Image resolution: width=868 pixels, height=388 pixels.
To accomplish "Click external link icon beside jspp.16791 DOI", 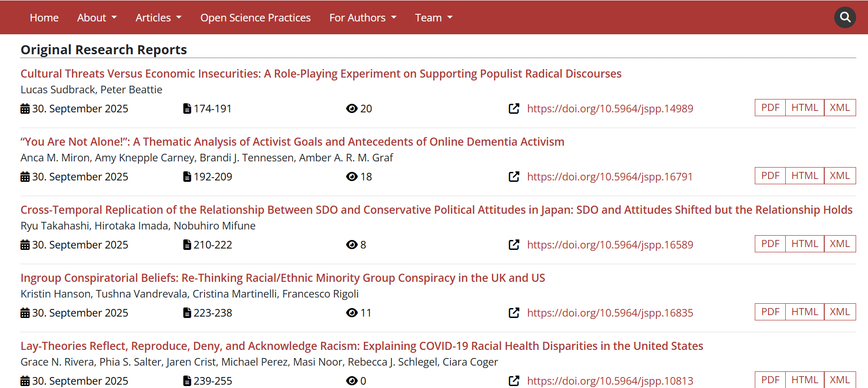I will pos(514,177).
